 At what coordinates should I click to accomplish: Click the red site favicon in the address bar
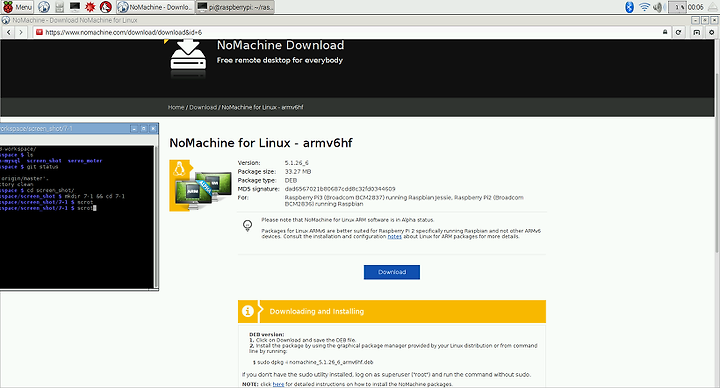pyautogui.click(x=39, y=32)
